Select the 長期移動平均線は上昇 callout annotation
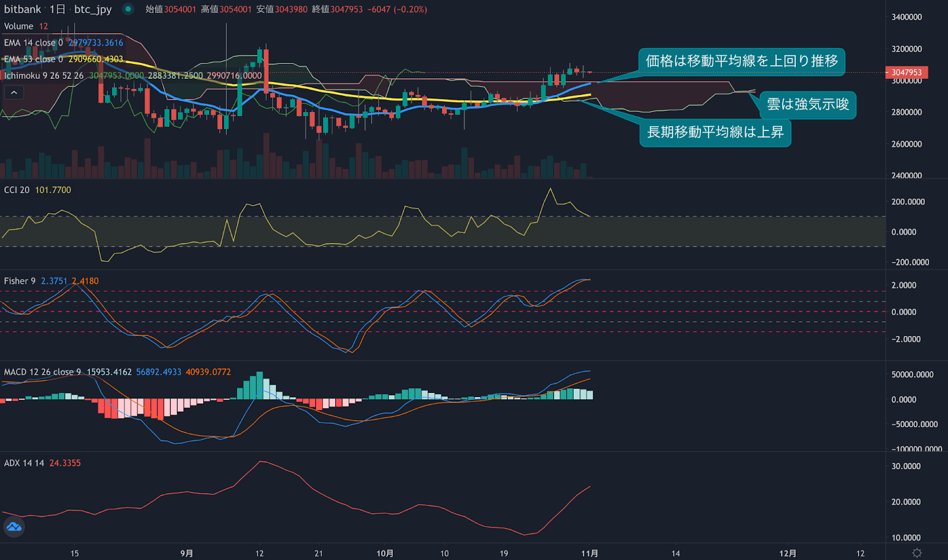The height and width of the screenshot is (560, 948). (x=715, y=132)
